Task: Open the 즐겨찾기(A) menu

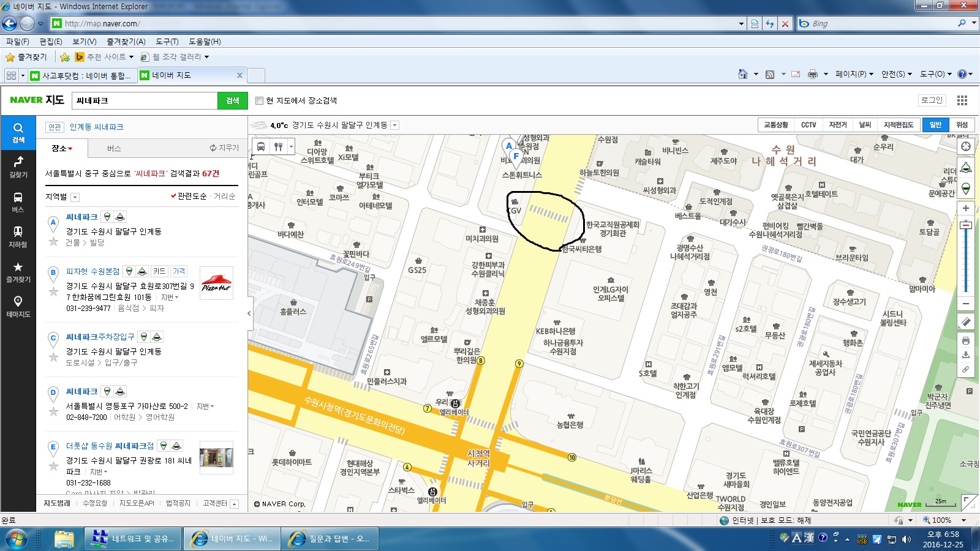Action: pyautogui.click(x=126, y=42)
